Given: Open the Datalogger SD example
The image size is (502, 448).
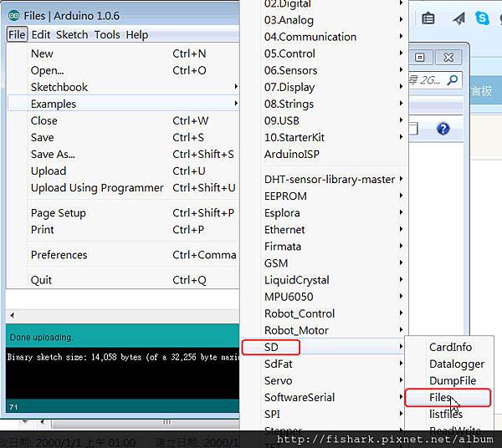Looking at the screenshot, I should (x=449, y=364).
